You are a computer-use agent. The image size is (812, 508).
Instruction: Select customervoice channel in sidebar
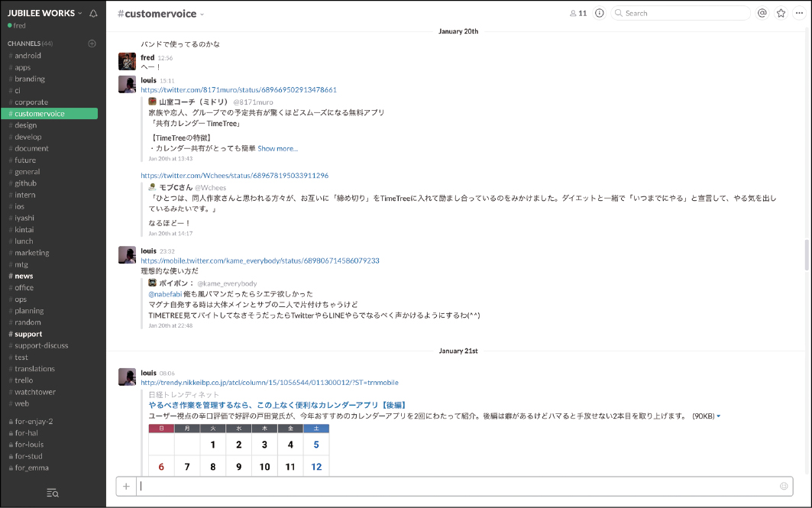(x=49, y=113)
